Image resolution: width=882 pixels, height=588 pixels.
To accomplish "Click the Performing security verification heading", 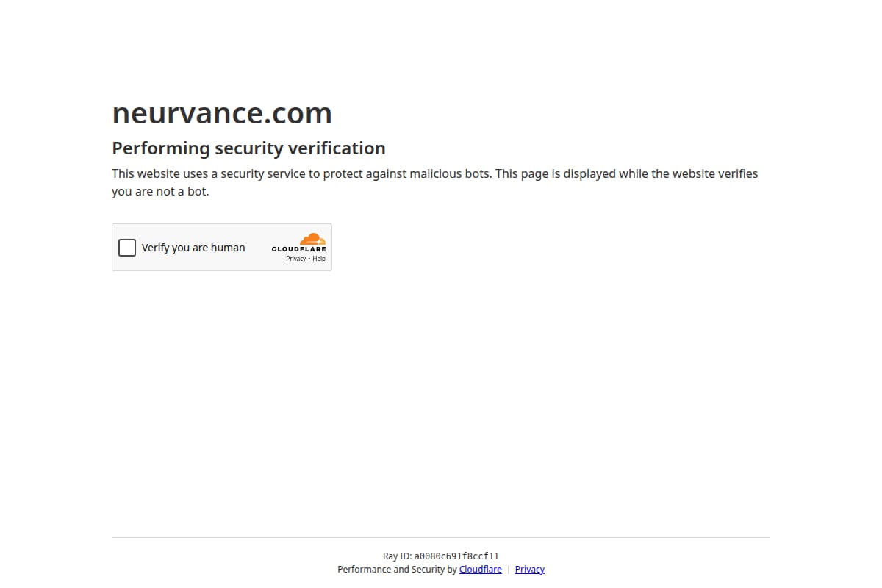I will 248,148.
